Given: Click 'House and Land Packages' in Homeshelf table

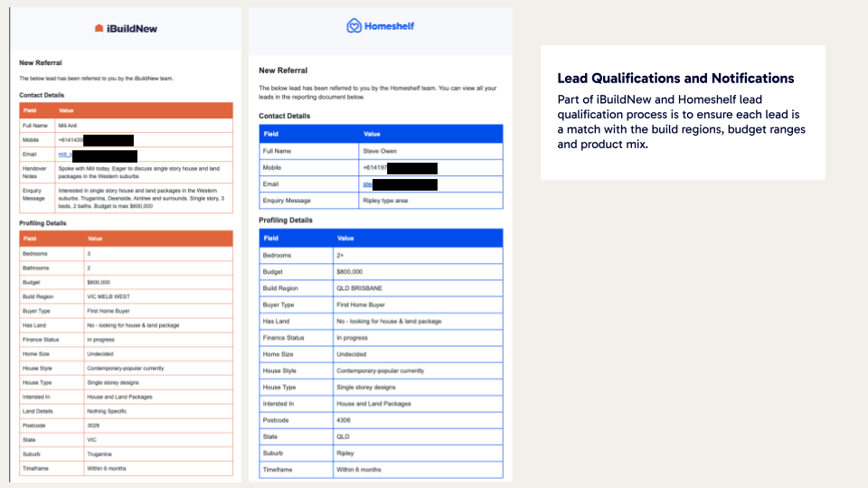Looking at the screenshot, I should point(373,404).
